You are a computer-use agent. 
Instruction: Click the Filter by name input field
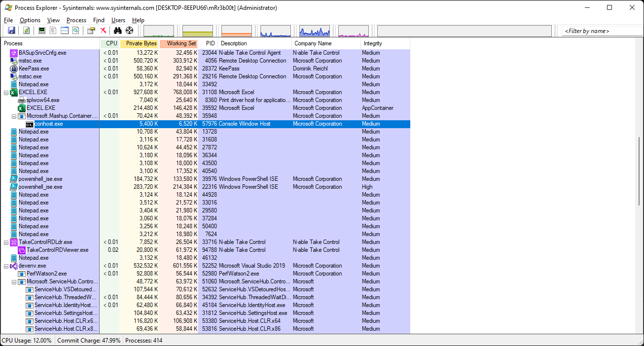[602, 31]
